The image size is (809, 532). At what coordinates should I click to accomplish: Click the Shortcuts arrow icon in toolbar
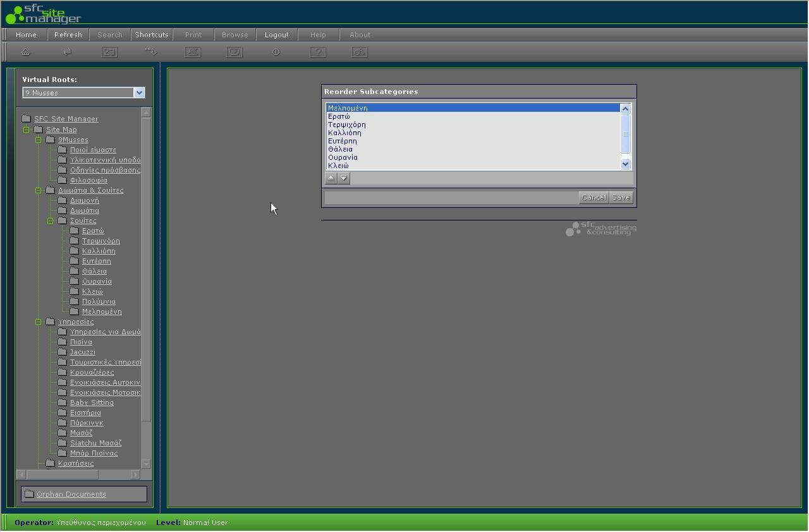[x=151, y=52]
